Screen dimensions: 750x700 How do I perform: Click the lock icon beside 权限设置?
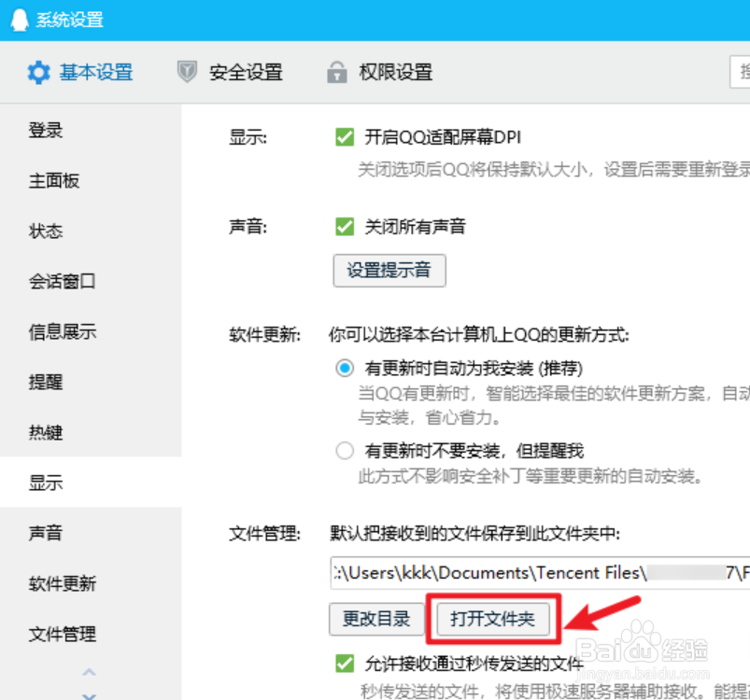[x=337, y=72]
